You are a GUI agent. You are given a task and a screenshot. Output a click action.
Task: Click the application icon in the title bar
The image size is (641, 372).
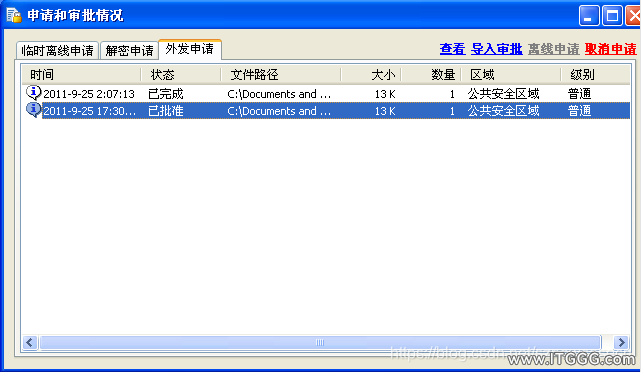pos(13,16)
